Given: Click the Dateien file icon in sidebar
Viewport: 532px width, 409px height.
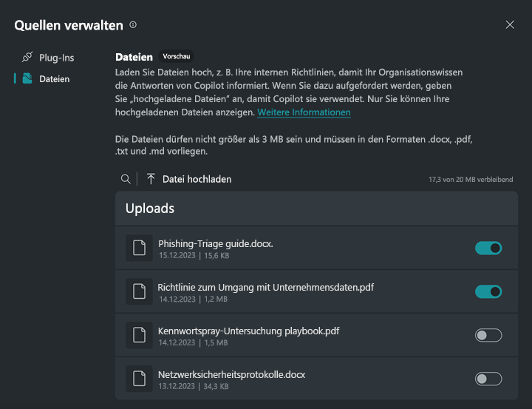Looking at the screenshot, I should 27,78.
